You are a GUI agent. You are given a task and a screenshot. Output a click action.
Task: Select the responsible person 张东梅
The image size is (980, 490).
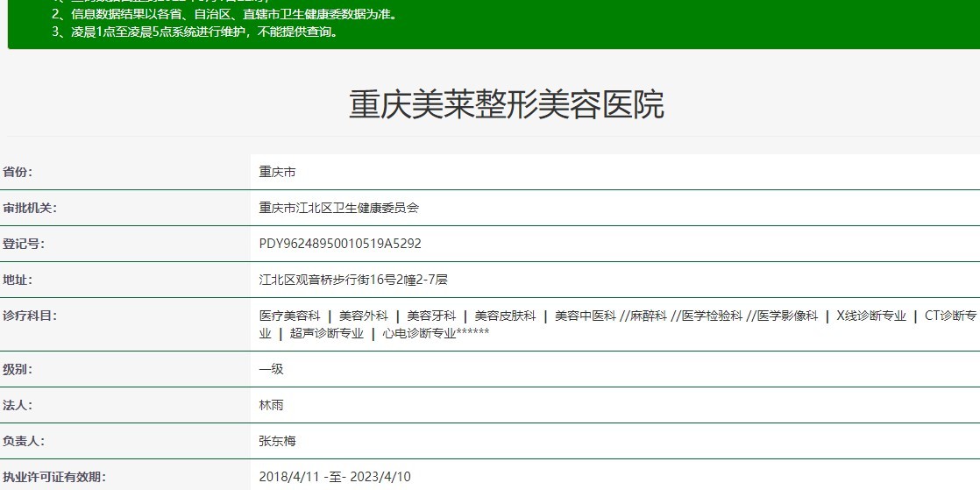(x=278, y=441)
